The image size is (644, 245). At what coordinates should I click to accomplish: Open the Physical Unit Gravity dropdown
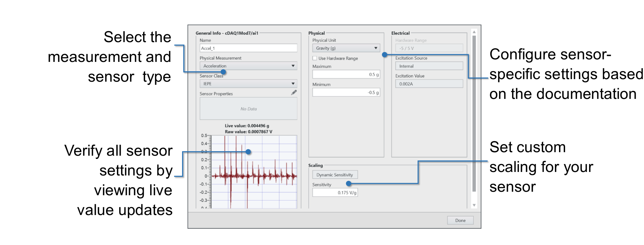pyautogui.click(x=346, y=48)
